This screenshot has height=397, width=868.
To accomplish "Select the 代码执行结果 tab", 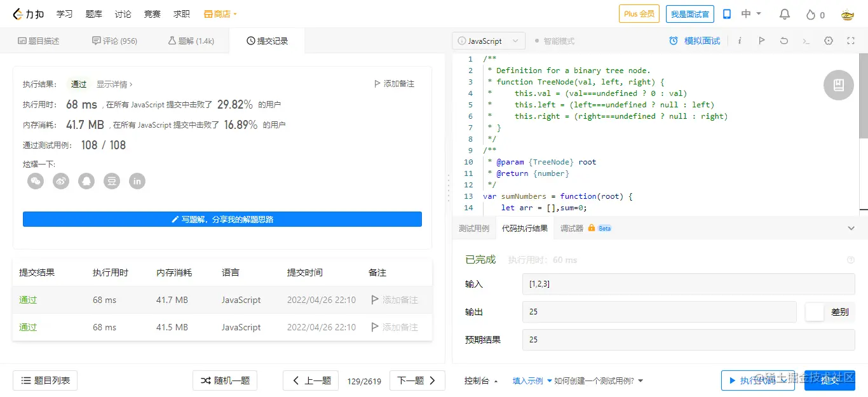I will [525, 228].
